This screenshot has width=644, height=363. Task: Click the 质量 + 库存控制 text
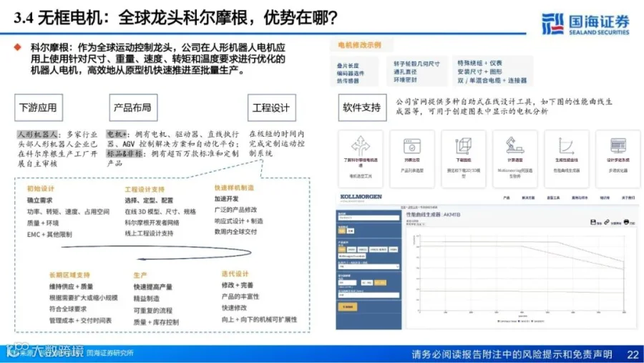click(156, 322)
